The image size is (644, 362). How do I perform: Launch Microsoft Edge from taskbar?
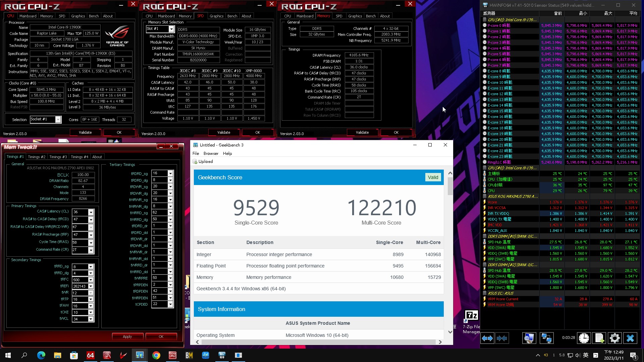[x=41, y=355]
